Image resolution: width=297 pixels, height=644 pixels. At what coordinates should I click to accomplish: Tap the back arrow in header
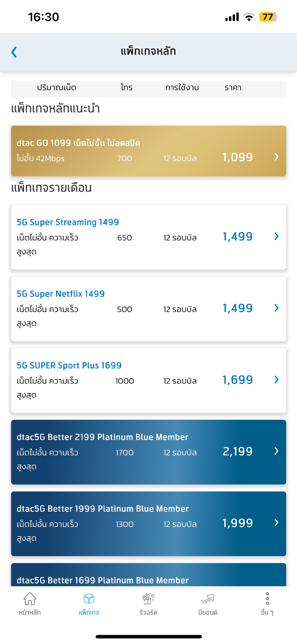click(x=14, y=52)
